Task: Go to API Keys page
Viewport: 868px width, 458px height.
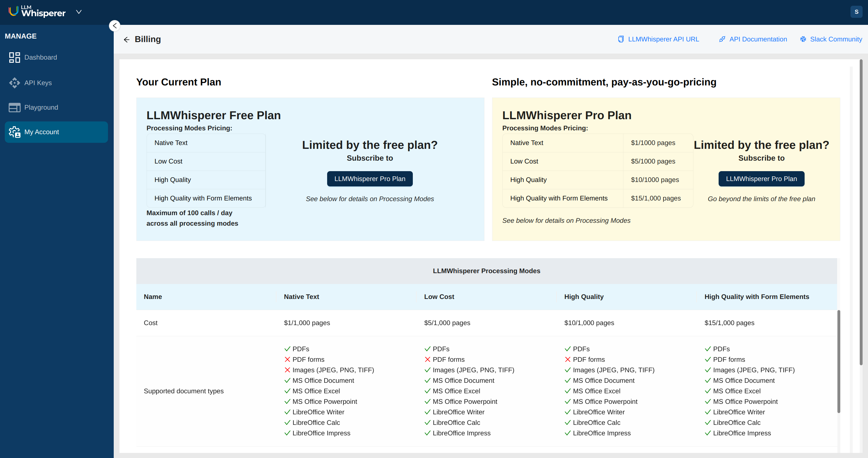Action: pos(56,83)
